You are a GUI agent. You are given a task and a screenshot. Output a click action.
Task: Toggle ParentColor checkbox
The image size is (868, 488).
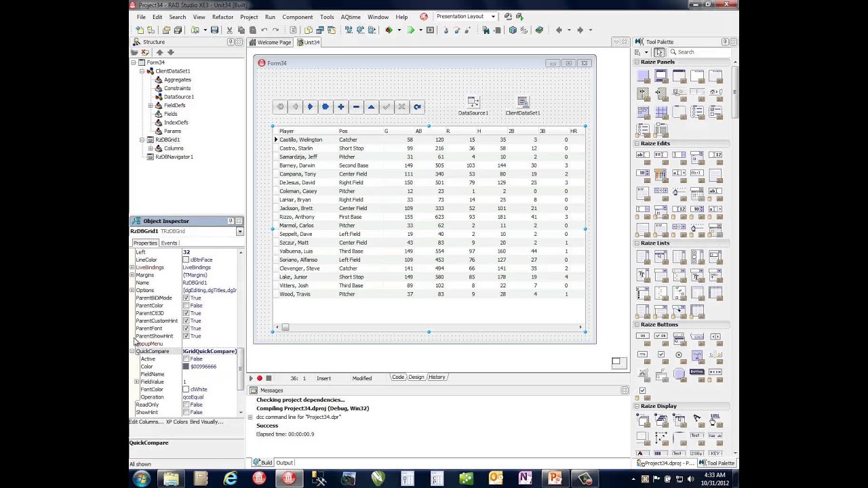pos(186,306)
